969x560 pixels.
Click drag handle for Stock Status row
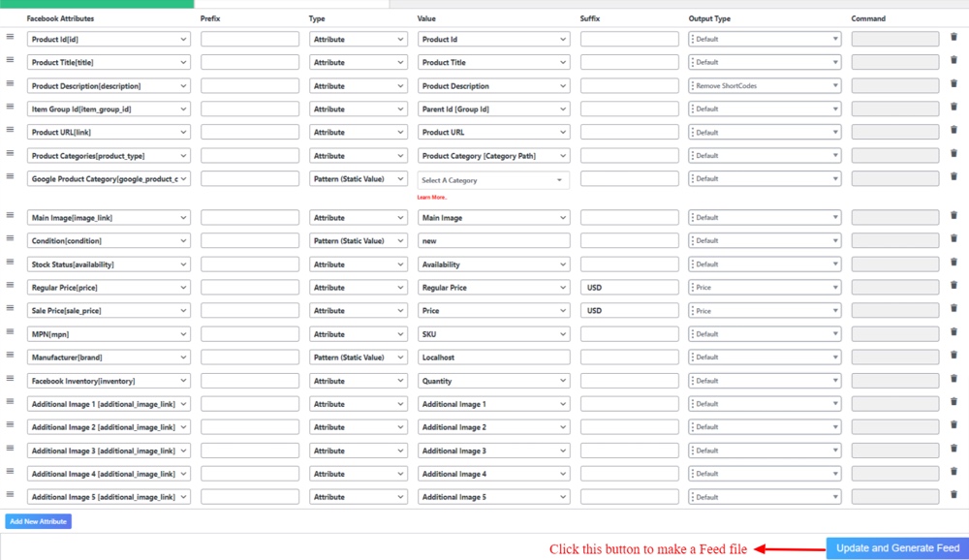[10, 262]
